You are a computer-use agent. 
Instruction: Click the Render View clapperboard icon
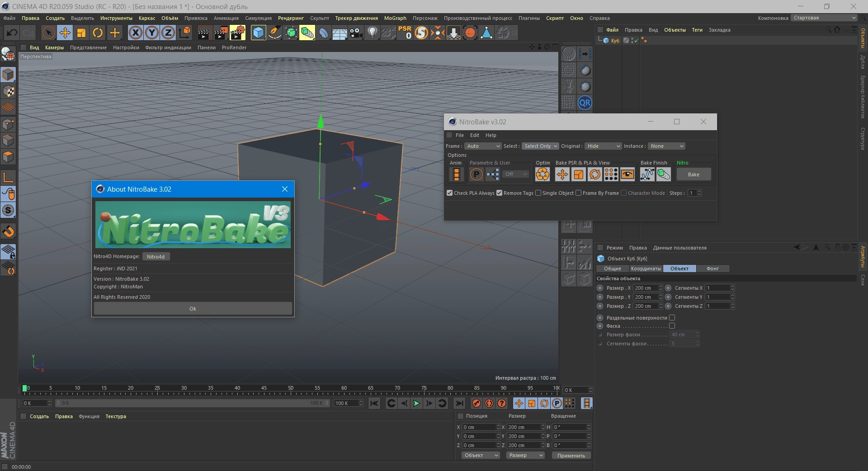pos(204,33)
